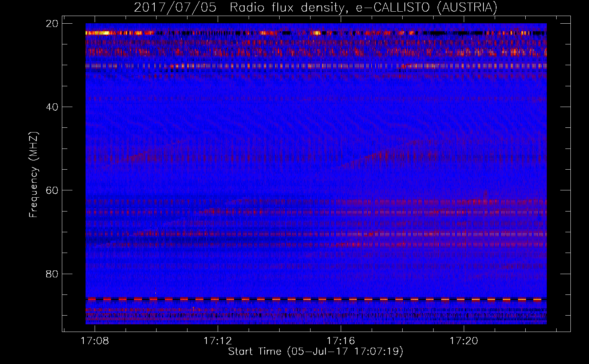This screenshot has width=589, height=364.
Task: Click the '17:16' time tick label
Action: pos(341,341)
